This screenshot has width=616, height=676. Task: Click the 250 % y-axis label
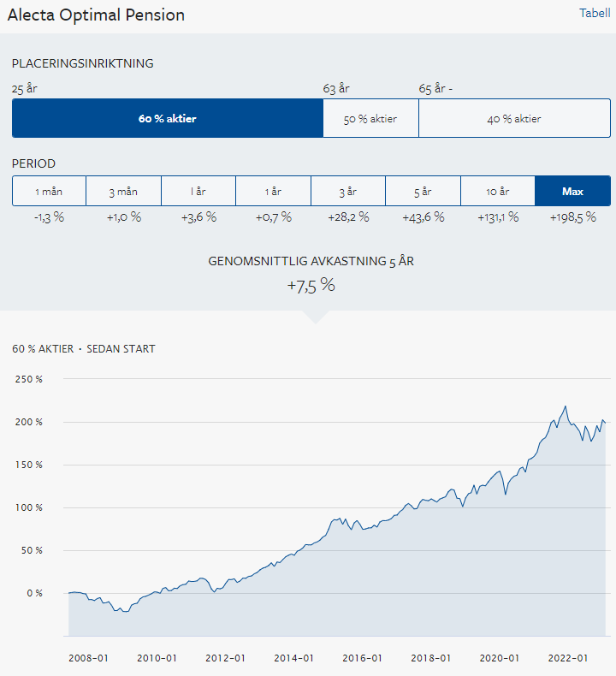[x=28, y=379]
